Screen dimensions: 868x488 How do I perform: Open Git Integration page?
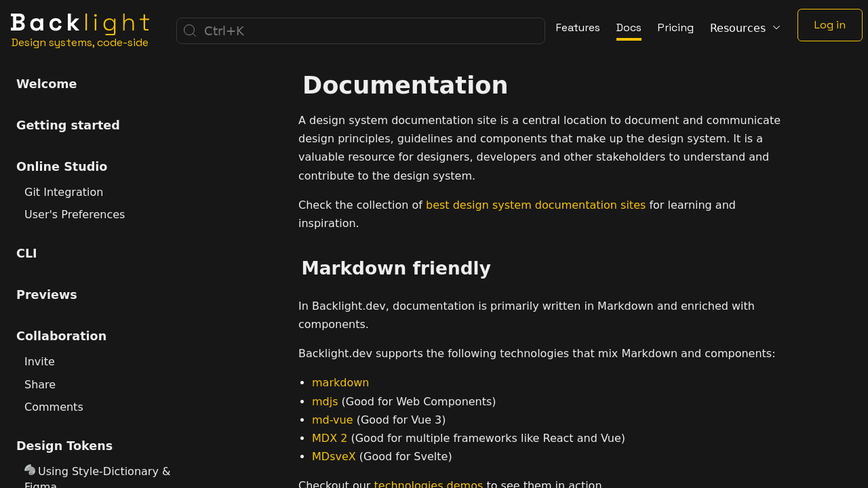point(64,192)
